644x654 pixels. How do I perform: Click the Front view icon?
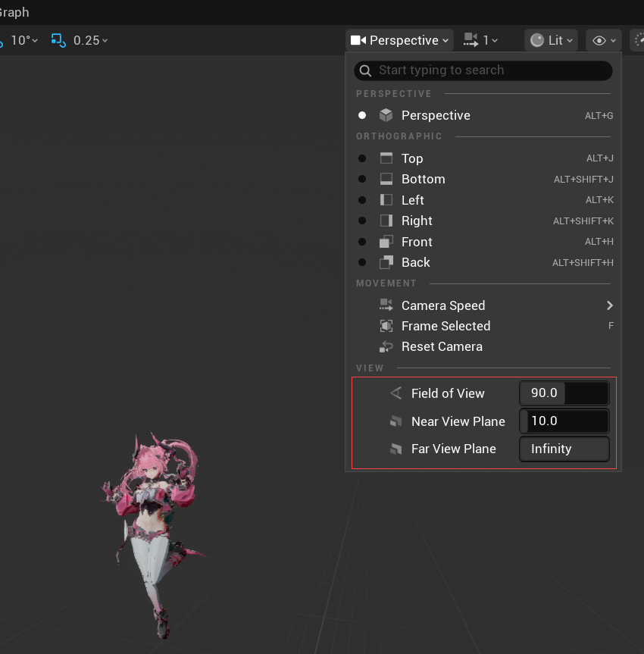[386, 242]
